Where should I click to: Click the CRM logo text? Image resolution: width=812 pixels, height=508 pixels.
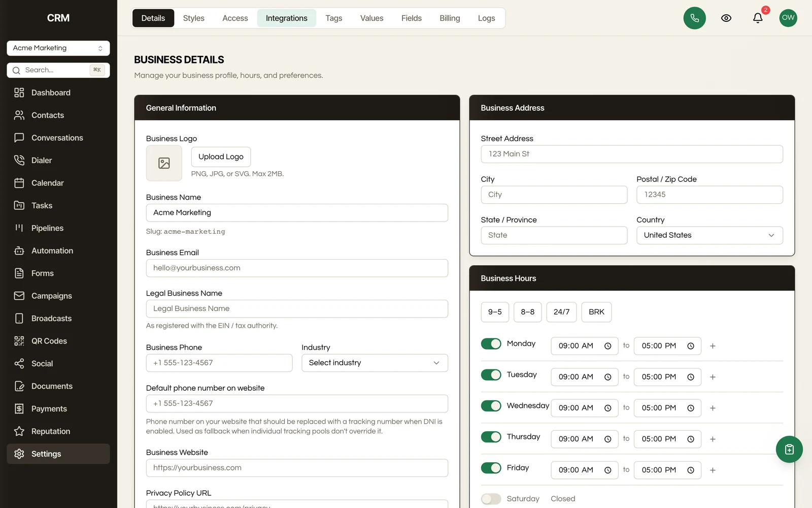tap(58, 18)
